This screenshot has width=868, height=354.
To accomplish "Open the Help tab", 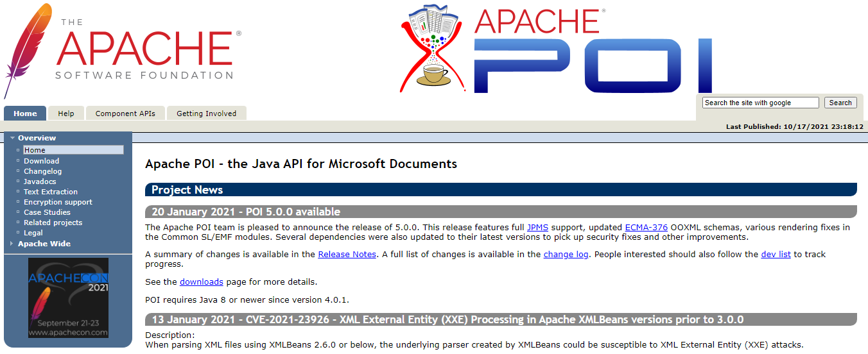I will point(66,114).
